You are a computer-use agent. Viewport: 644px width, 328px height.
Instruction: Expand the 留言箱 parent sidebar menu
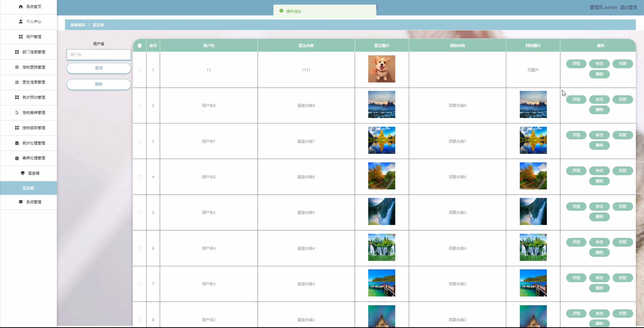click(33, 173)
